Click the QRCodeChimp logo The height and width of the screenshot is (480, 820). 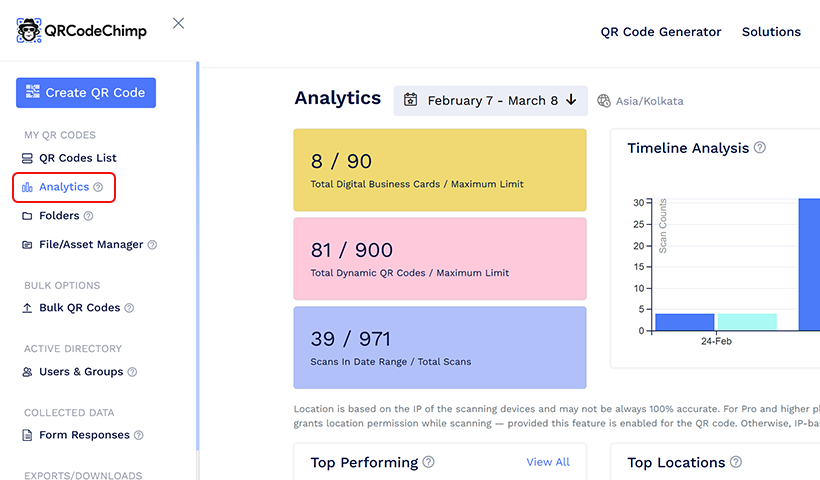[82, 31]
